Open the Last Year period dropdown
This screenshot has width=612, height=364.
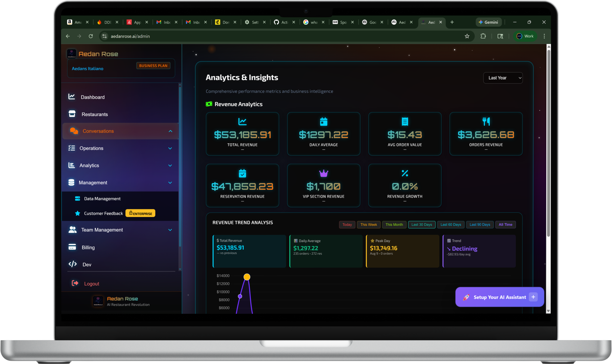point(503,78)
